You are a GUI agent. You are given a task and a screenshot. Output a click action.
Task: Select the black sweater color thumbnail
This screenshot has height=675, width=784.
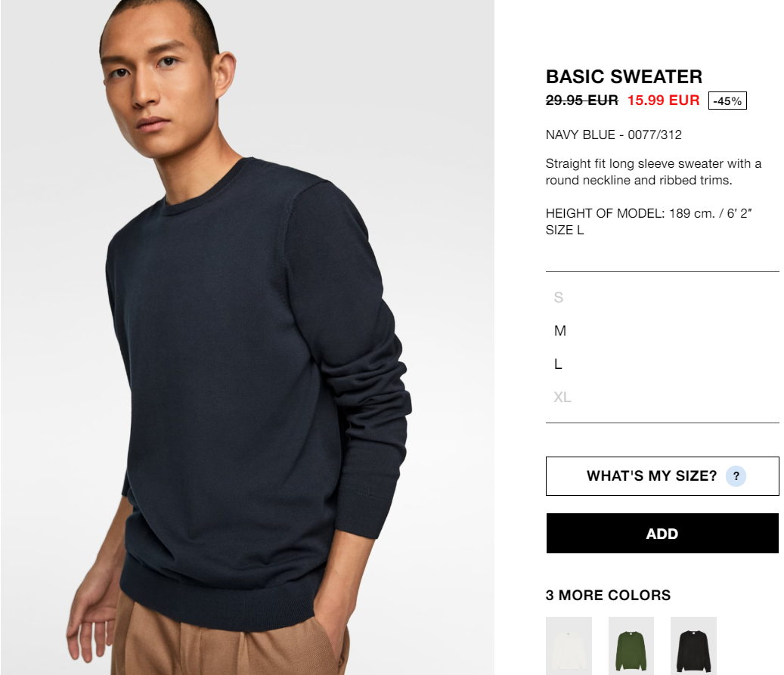693,646
